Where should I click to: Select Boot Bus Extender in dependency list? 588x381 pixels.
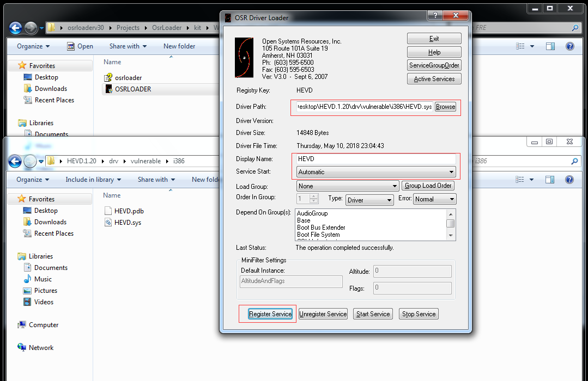pos(321,228)
